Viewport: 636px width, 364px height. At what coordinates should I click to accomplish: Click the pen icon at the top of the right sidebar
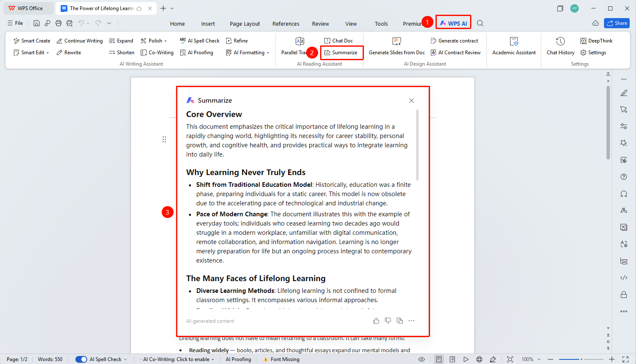click(624, 93)
